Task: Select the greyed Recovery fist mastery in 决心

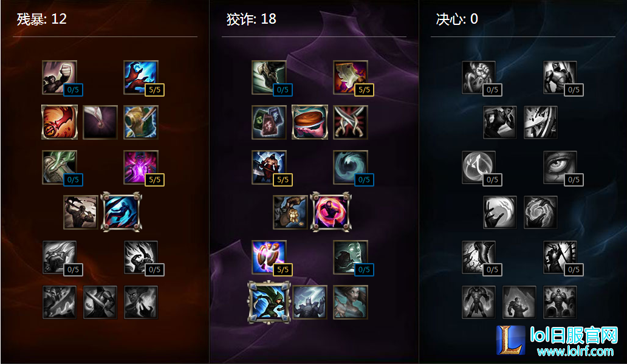Action: tap(479, 77)
